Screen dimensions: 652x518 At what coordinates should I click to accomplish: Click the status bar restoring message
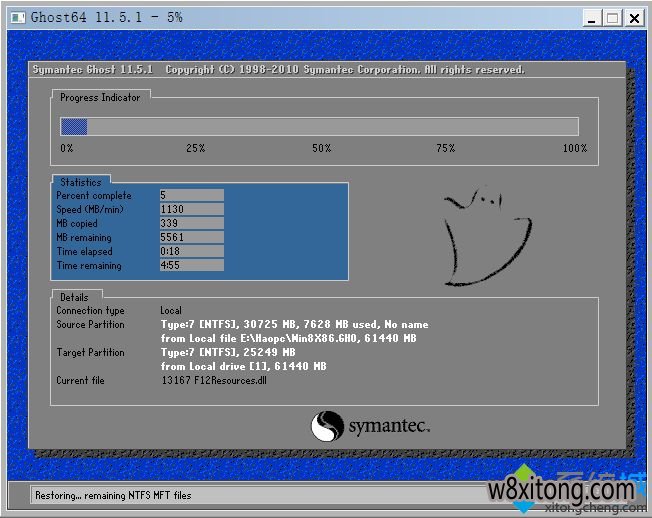[113, 495]
